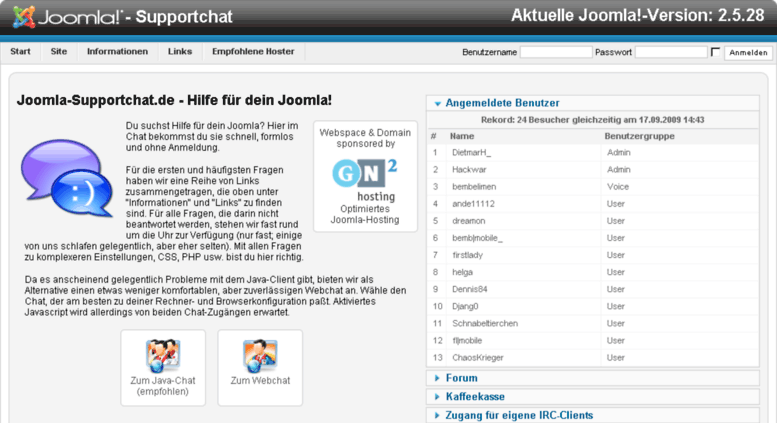Select user Djang0 in the list
The image size is (777, 423).
pos(465,306)
